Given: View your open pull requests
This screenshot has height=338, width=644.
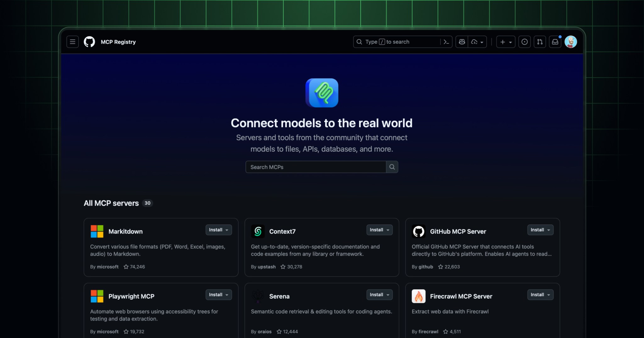Looking at the screenshot, I should [540, 42].
